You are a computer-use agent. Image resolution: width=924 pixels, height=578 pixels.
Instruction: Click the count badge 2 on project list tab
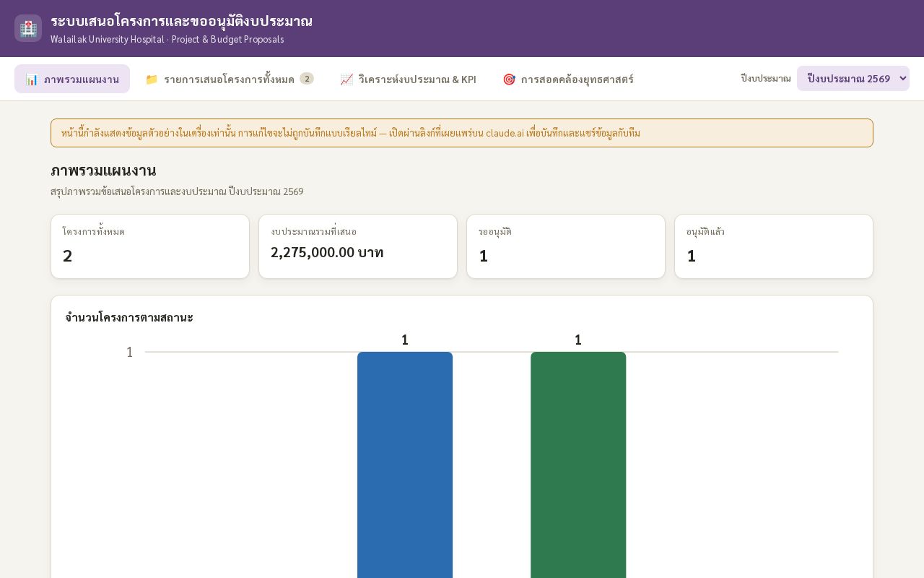tap(307, 79)
